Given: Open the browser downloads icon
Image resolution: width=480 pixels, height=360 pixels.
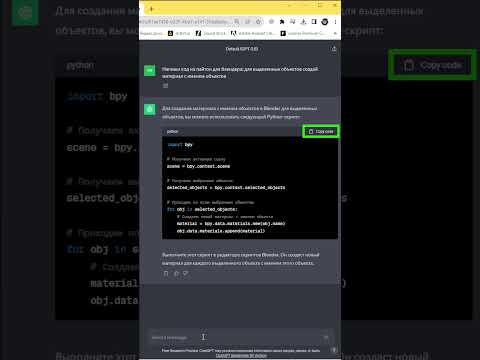Looking at the screenshot, I should point(303,22).
